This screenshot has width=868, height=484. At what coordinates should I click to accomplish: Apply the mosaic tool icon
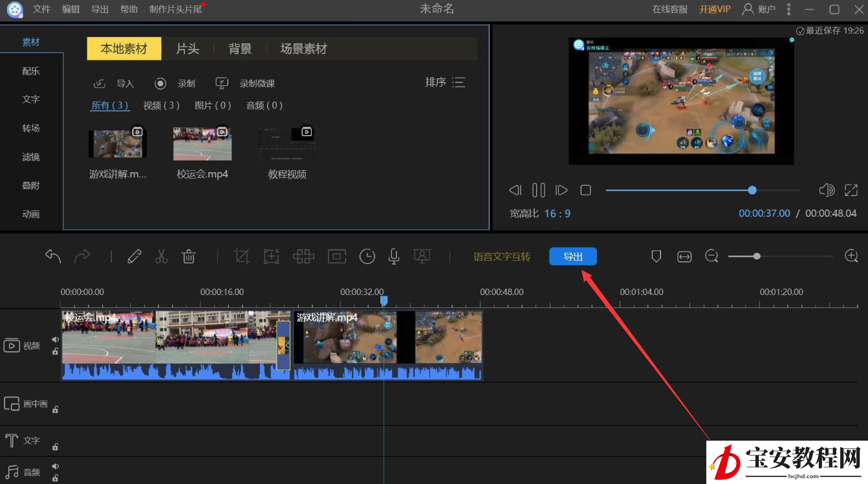point(303,256)
